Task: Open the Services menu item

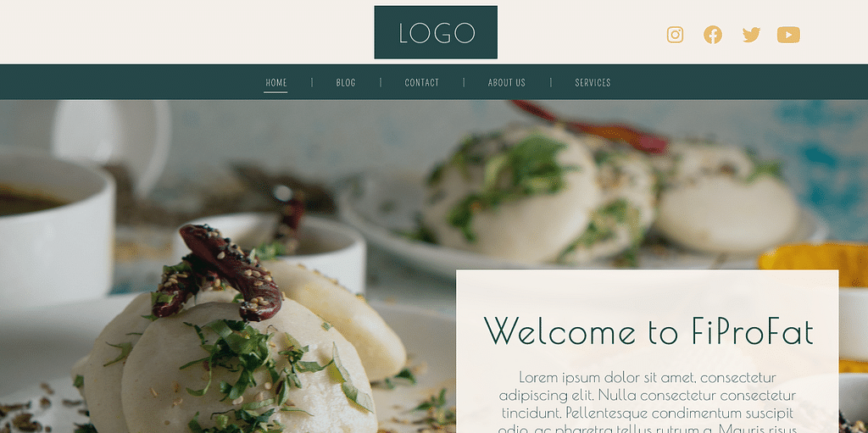Action: [593, 82]
